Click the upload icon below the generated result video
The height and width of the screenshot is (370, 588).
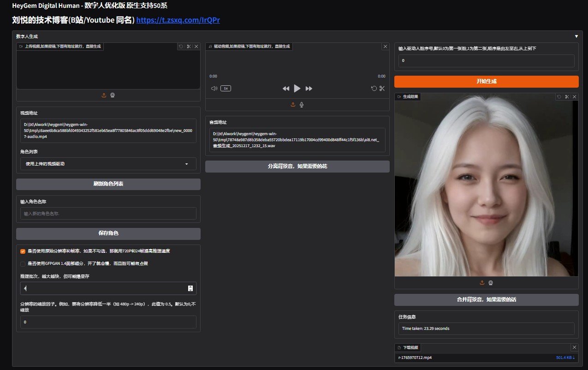(x=482, y=283)
